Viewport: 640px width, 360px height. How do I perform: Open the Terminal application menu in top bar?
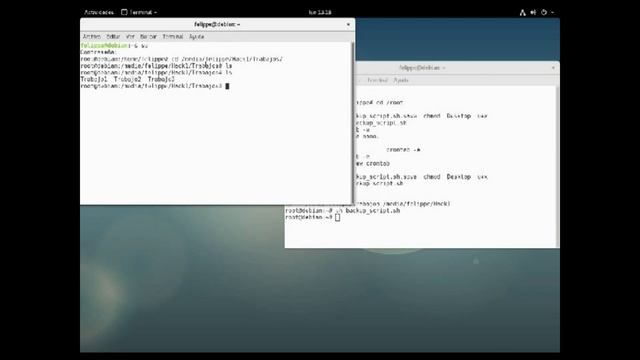139,12
